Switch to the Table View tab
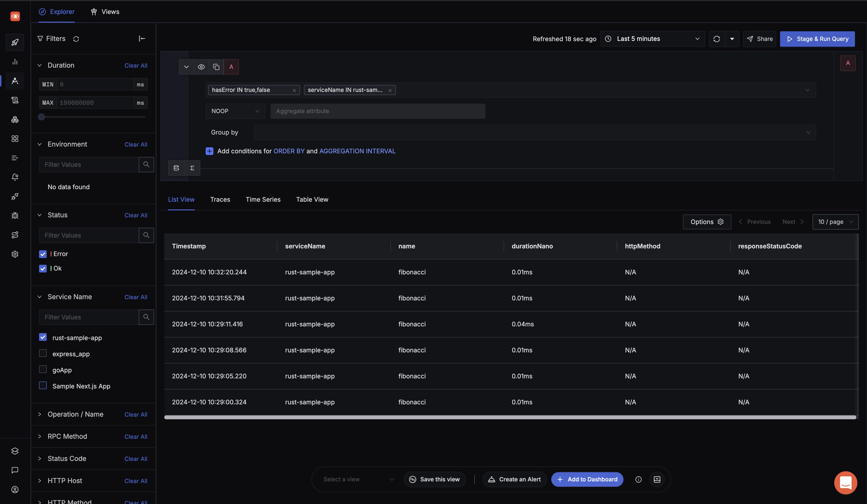The image size is (867, 504). point(312,200)
